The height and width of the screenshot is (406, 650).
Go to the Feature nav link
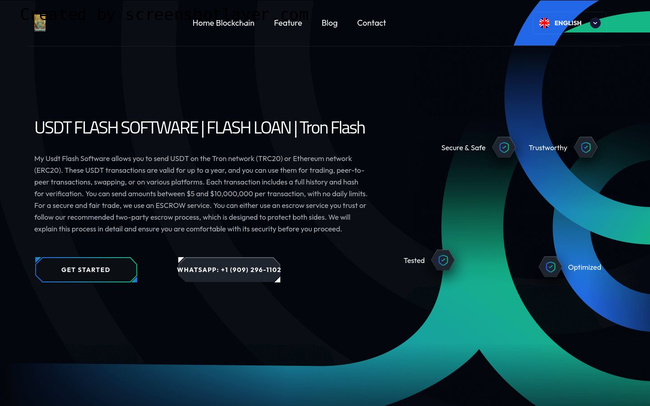[288, 23]
